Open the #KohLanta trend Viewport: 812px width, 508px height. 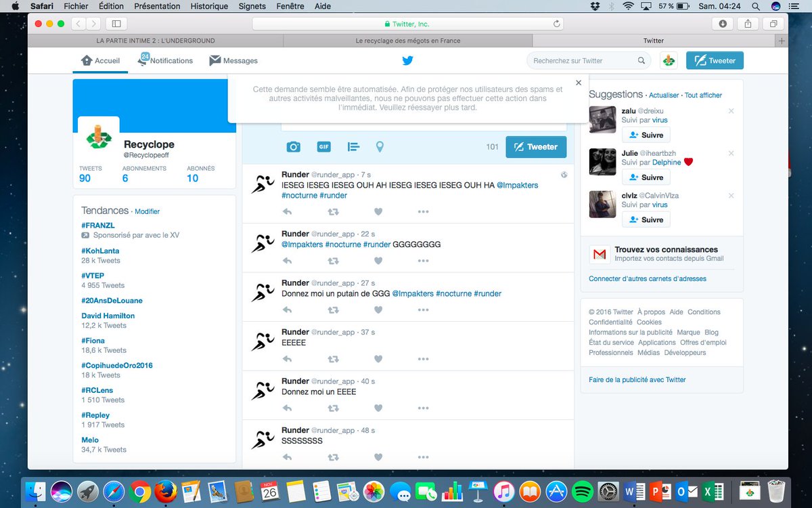100,251
